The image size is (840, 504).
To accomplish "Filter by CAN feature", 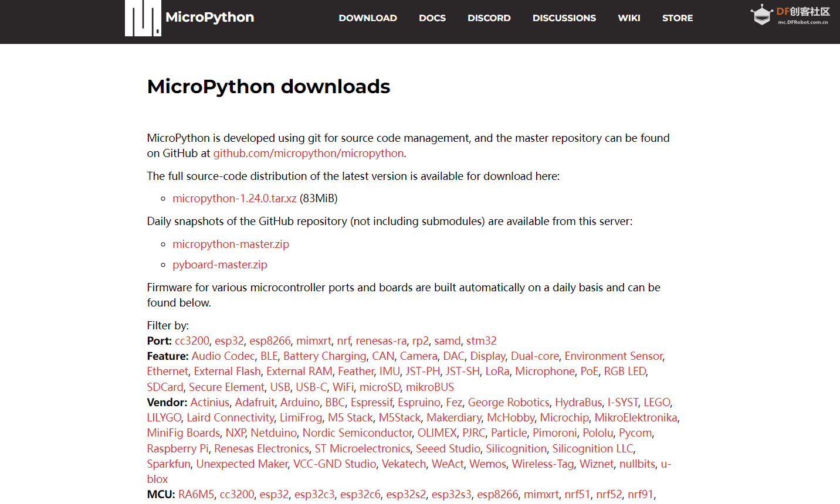I will [x=383, y=356].
